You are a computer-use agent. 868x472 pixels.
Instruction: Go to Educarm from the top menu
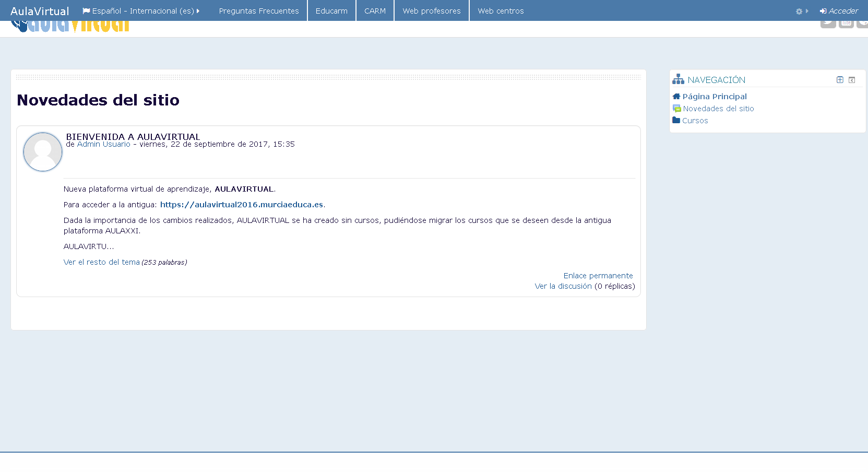click(x=331, y=11)
